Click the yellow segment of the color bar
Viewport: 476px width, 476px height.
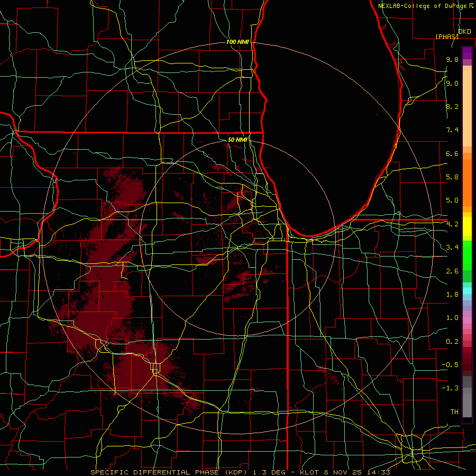click(x=467, y=226)
